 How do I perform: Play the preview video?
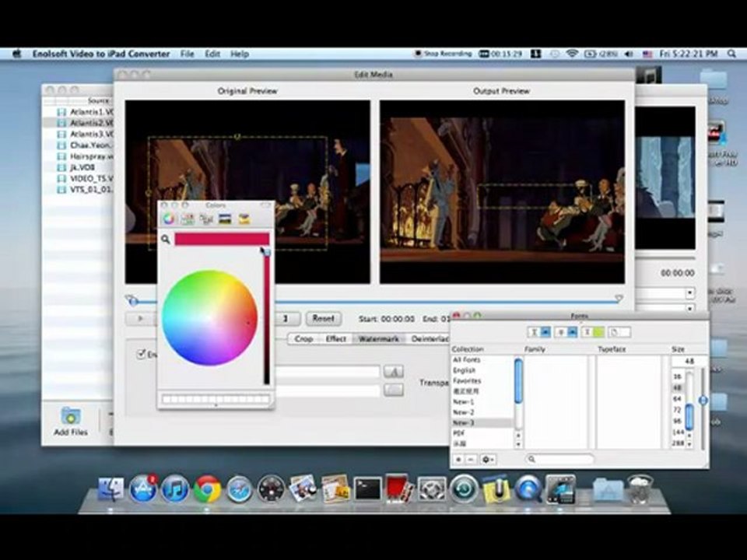140,318
